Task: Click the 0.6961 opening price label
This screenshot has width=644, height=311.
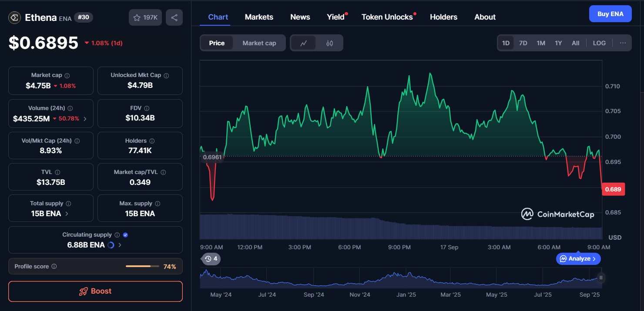Action: click(x=212, y=157)
